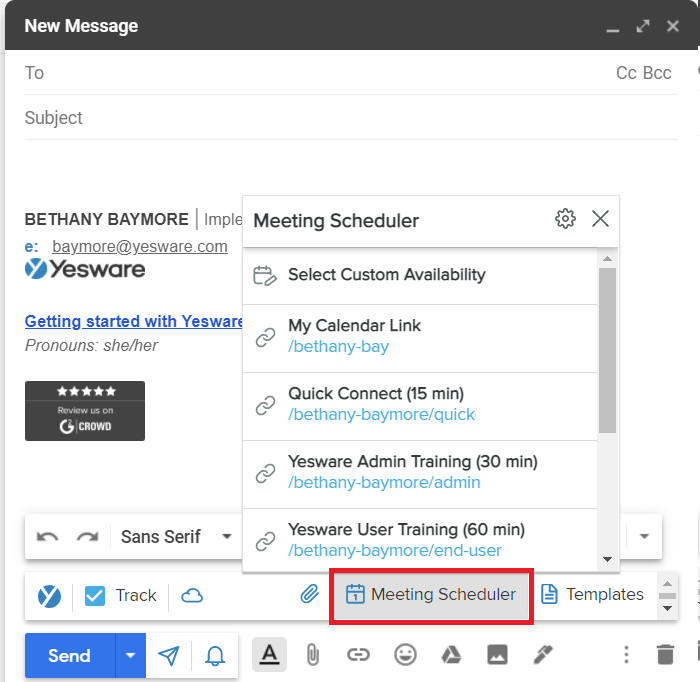This screenshot has width=700, height=682.
Task: Click the insert photo icon
Action: 497,655
